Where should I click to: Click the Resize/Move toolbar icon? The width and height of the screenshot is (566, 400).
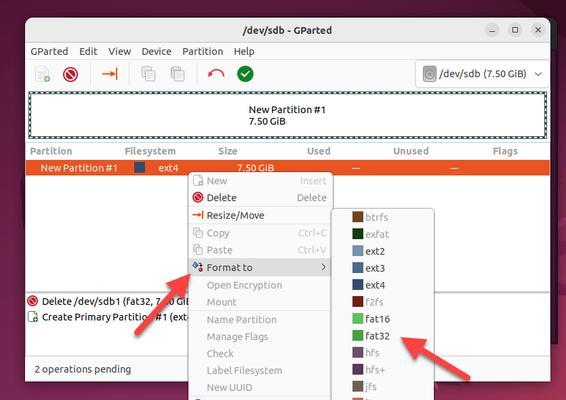tap(110, 74)
